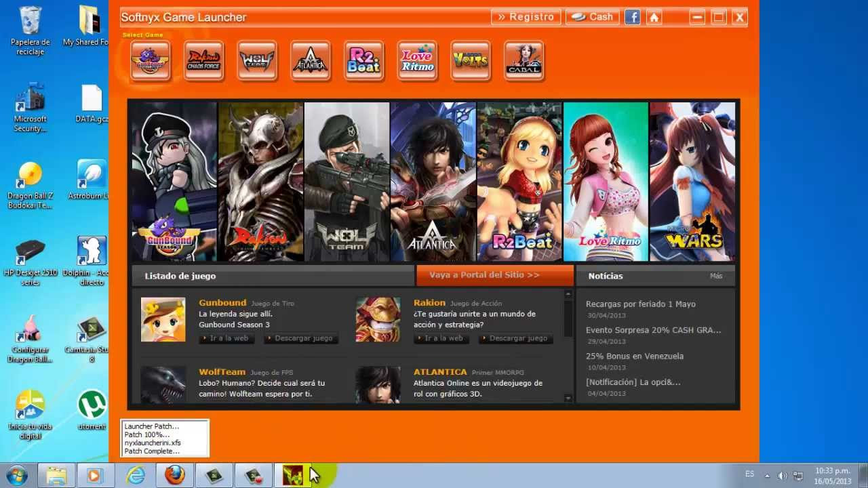Click the Gunbound list avatar thumbnail
This screenshot has height=488, width=868.
coord(163,319)
